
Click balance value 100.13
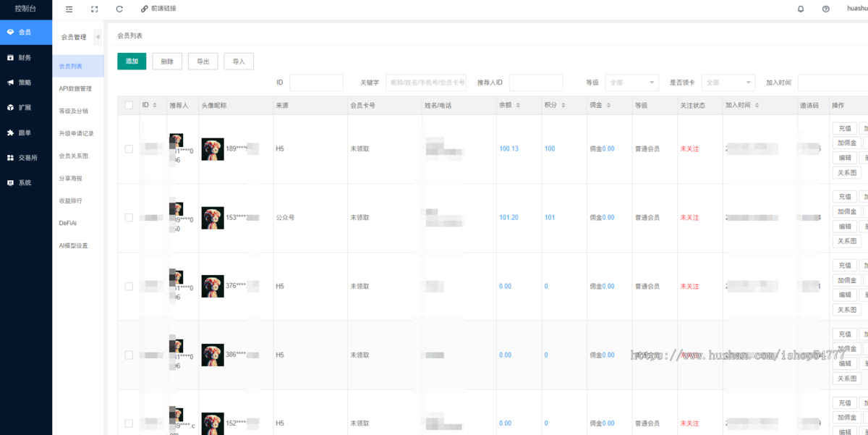509,149
